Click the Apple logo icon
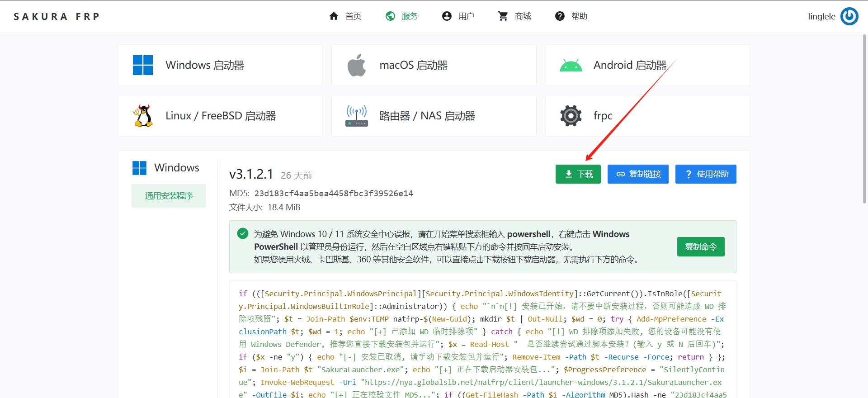 coord(357,65)
